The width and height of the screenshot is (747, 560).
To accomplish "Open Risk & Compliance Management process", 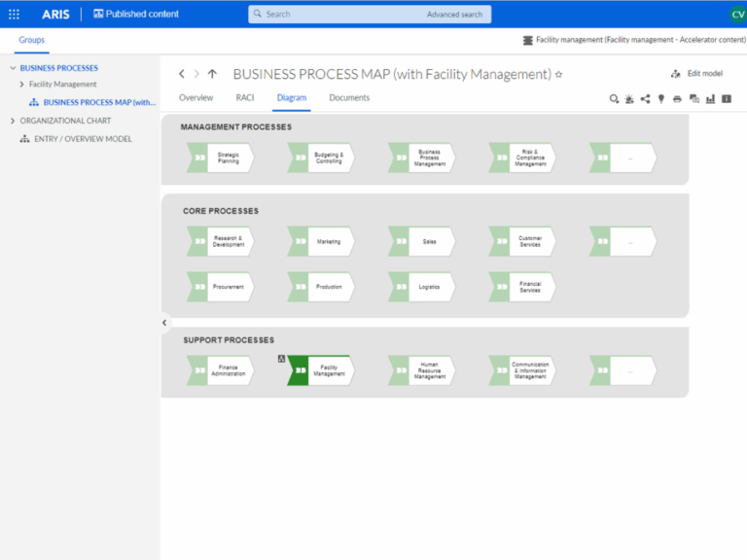I will click(x=522, y=157).
